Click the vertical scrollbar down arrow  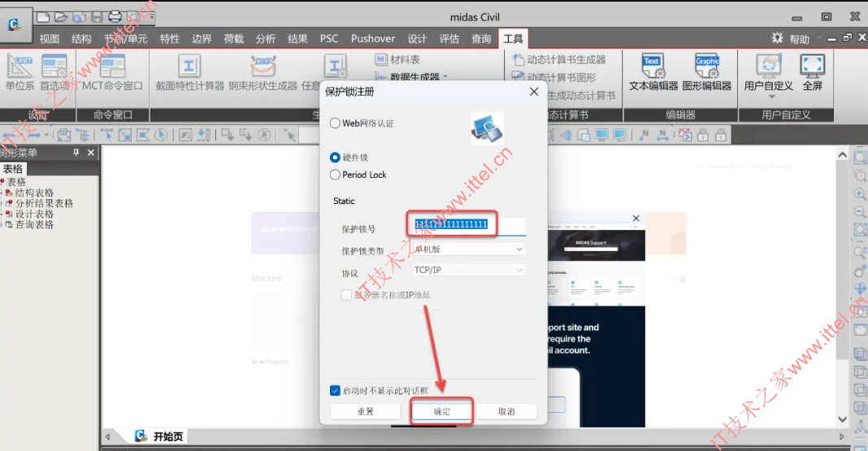(842, 419)
